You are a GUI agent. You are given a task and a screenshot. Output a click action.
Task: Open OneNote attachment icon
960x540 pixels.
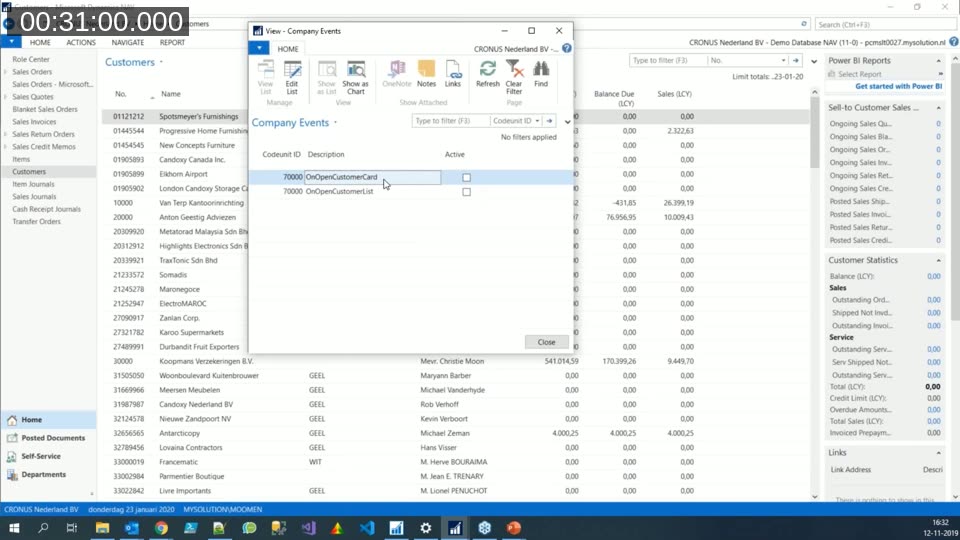(397, 75)
